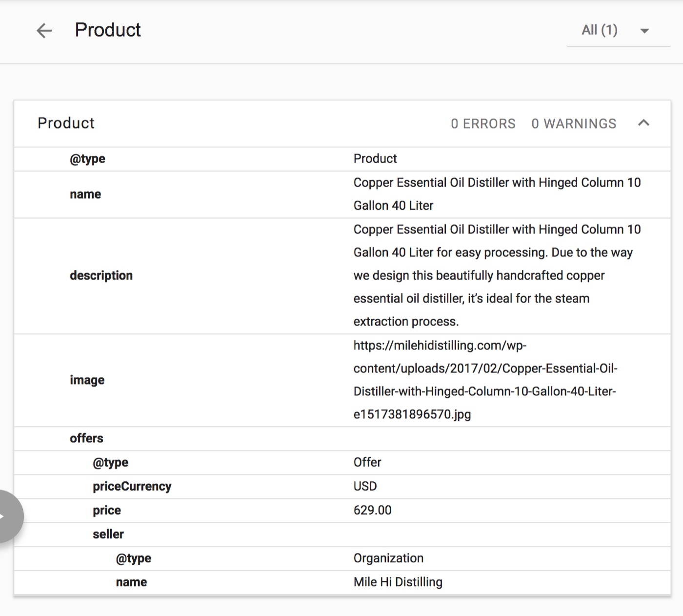
Task: Select the "Product" value of the top @type row
Action: (x=375, y=159)
